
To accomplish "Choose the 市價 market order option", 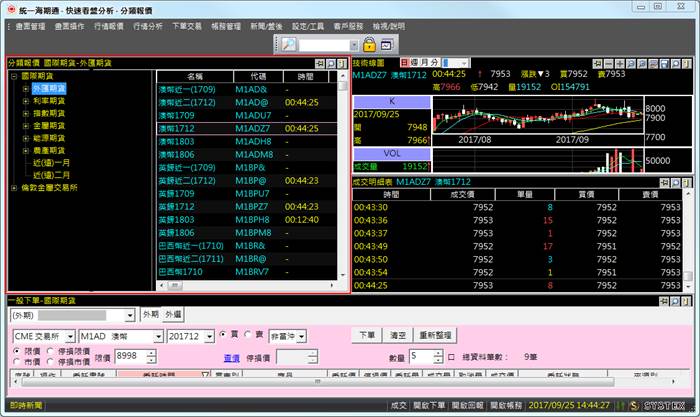I will 17,361.
